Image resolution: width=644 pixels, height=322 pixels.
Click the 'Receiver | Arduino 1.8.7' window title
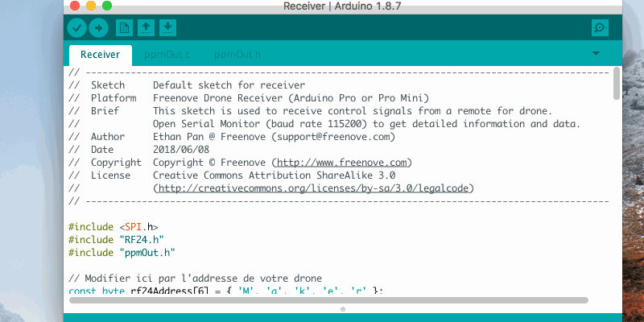[342, 6]
